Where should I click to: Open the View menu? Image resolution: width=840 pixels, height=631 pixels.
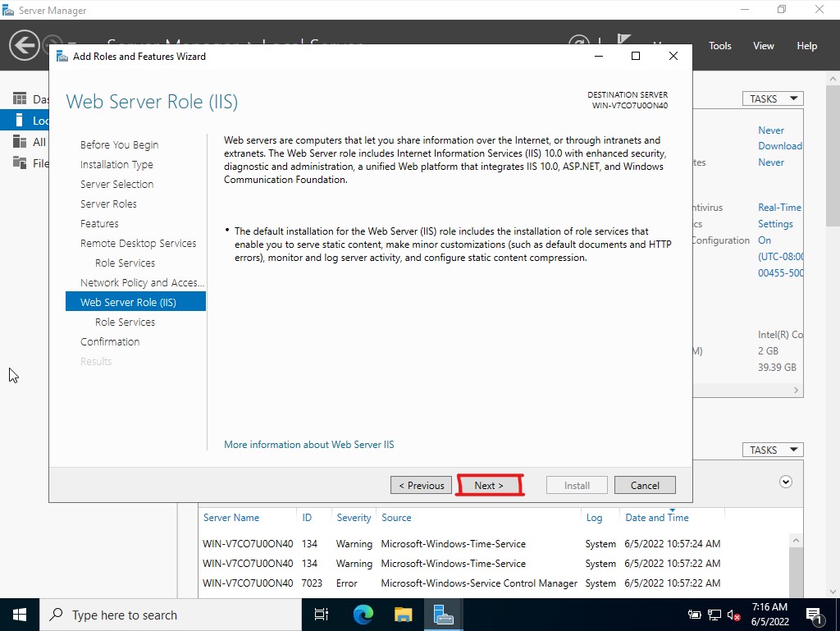click(x=763, y=45)
